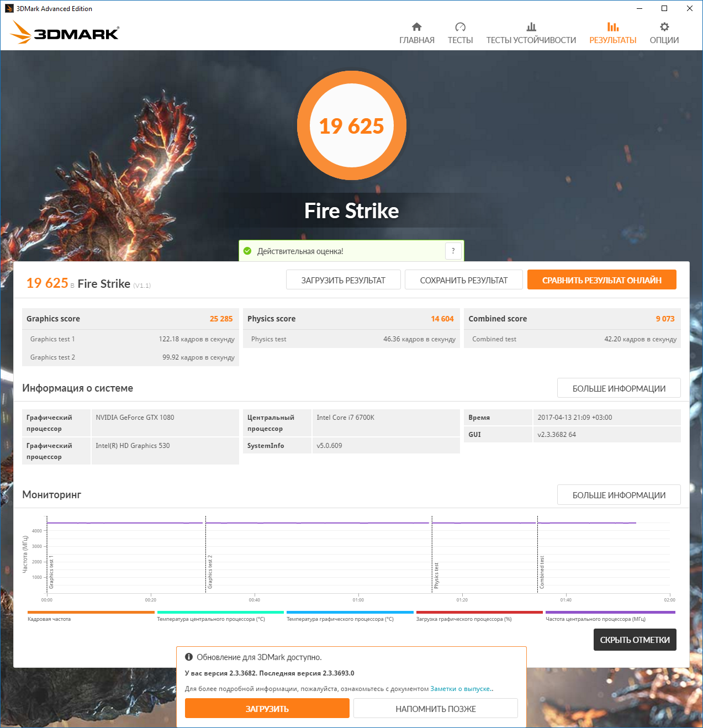Click the Physics score value 14 604
This screenshot has height=728, width=703.
[442, 319]
